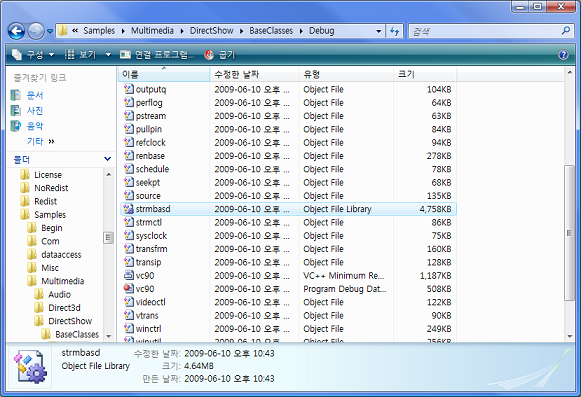Select the strmbasd library file icon
Viewport: 581px width, 397px height.
click(x=129, y=209)
